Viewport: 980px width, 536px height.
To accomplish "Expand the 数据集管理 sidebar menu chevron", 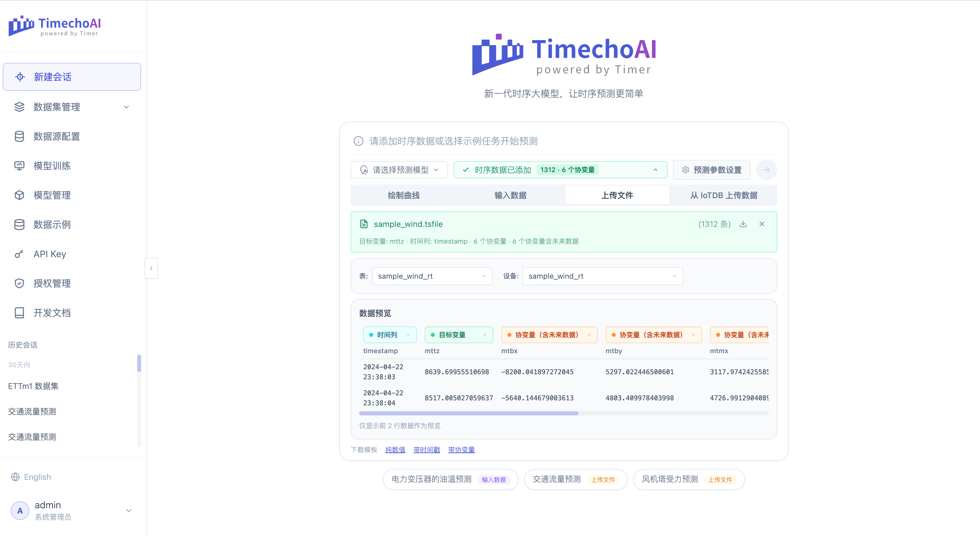I will click(126, 107).
